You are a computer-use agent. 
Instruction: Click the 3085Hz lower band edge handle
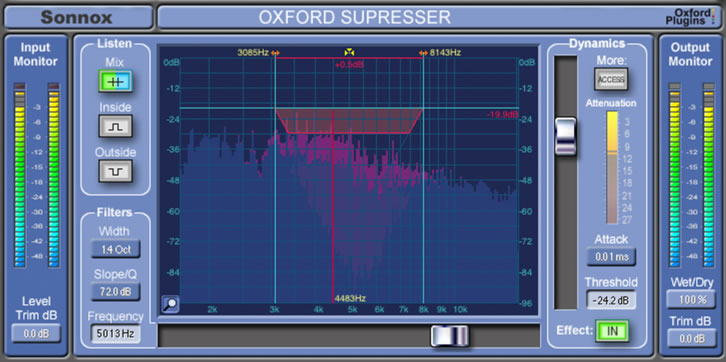click(x=275, y=53)
